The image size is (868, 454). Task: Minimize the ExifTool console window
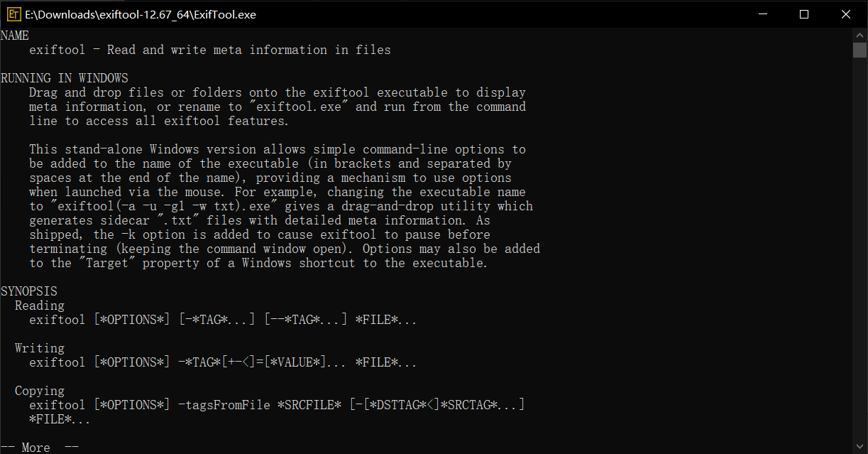[x=764, y=14]
